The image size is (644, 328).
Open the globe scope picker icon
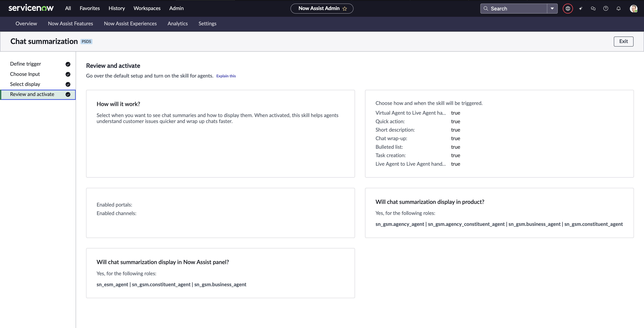tap(568, 9)
